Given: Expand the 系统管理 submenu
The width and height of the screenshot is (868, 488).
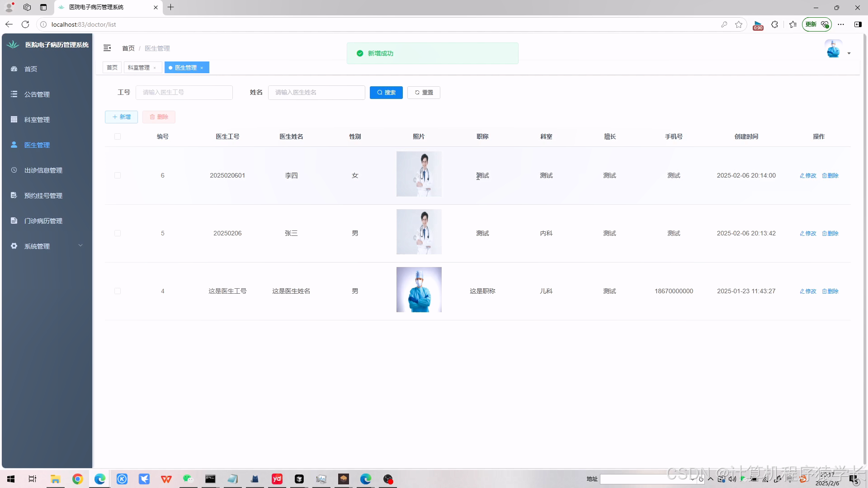Looking at the screenshot, I should click(x=47, y=246).
